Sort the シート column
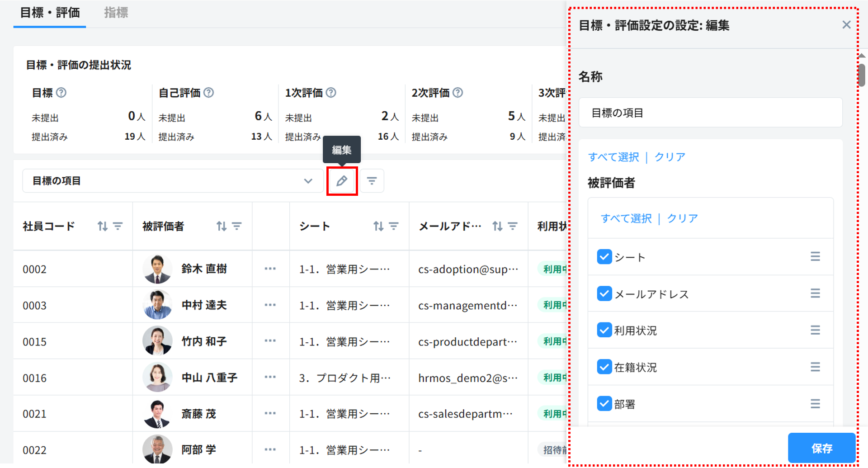The height and width of the screenshot is (468, 868). (378, 226)
